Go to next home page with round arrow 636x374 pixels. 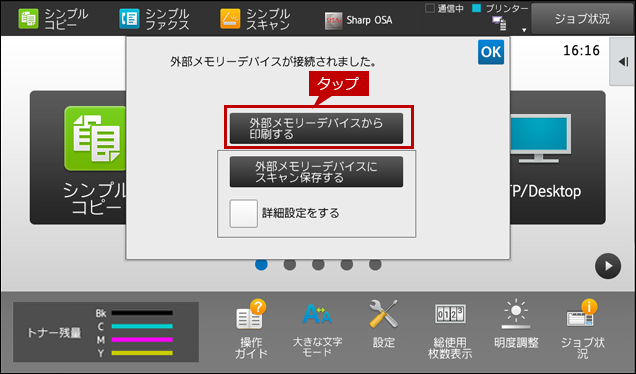tap(608, 266)
